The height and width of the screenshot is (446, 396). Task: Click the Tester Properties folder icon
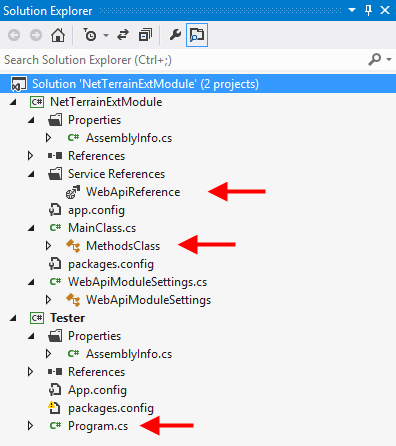tap(55, 336)
